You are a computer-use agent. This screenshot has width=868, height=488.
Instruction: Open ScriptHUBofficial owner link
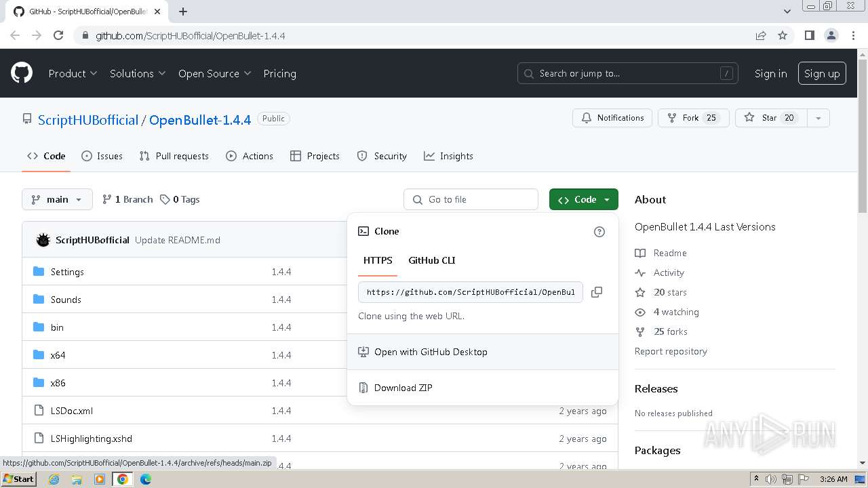tap(88, 120)
